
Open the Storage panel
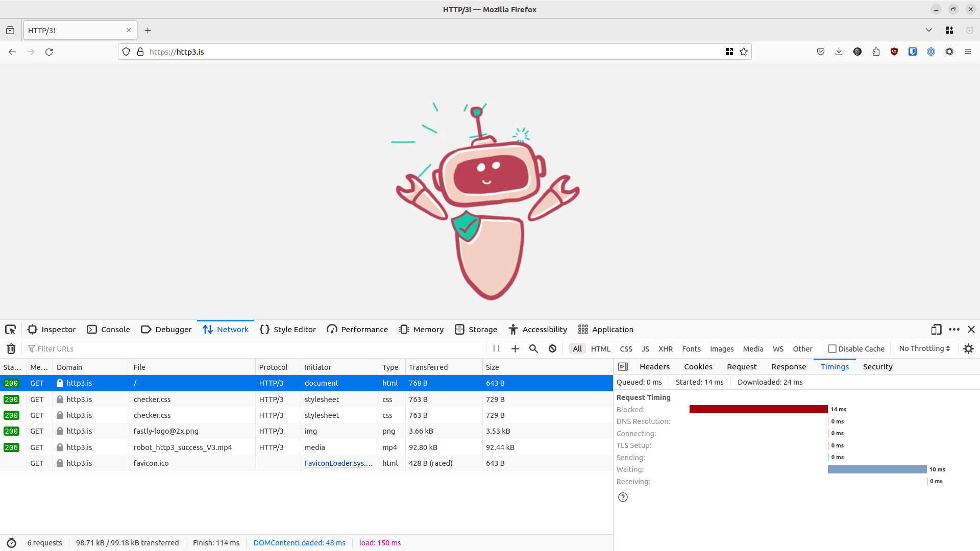coord(476,330)
